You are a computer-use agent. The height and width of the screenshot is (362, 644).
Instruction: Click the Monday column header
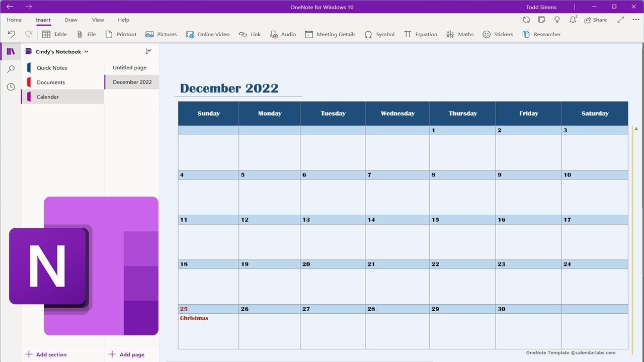point(270,114)
